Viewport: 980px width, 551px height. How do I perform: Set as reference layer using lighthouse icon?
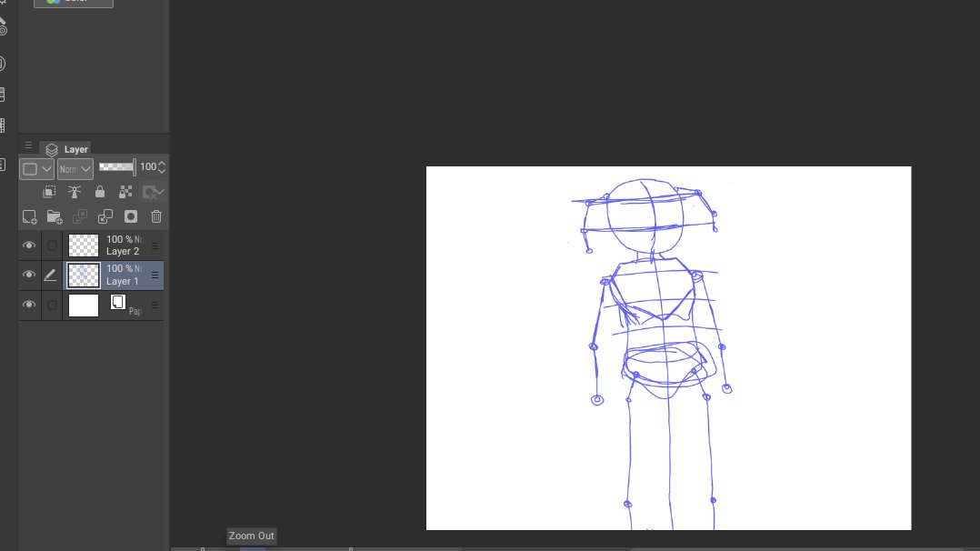[x=75, y=192]
